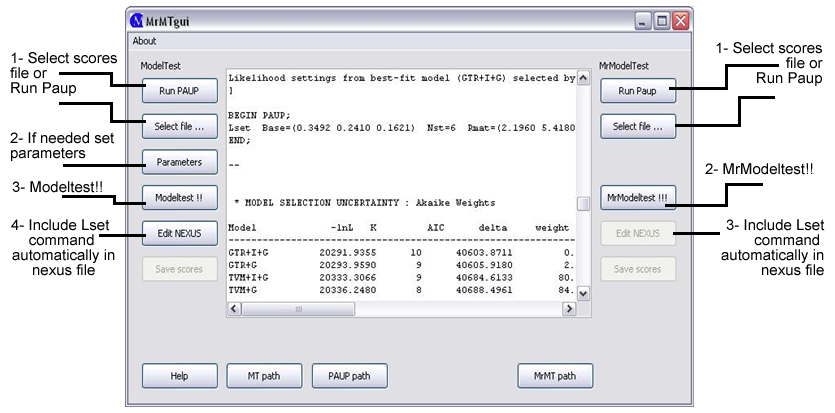This screenshot has width=835, height=413.
Task: Click the MrMTgui title bar icon
Action: point(137,21)
